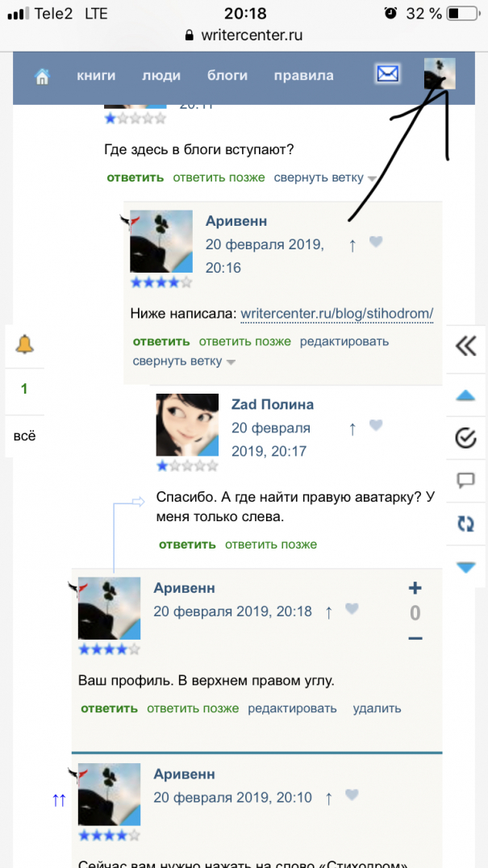Viewport: 488px width, 868px height.
Task: Open profile avatar in top-right corner
Action: point(440,73)
